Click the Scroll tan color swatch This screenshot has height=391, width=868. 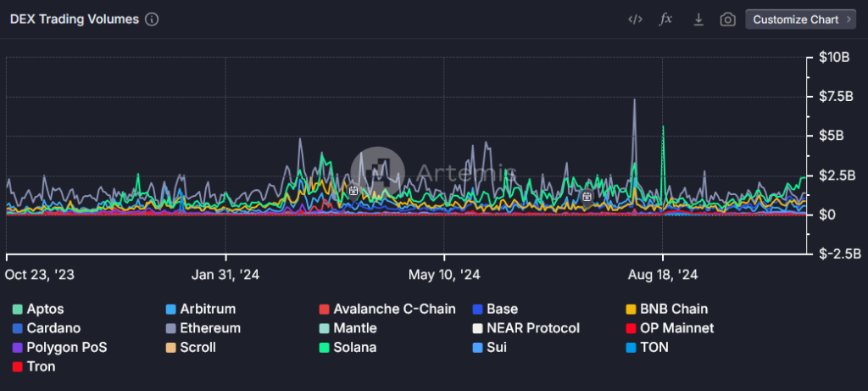tap(171, 348)
